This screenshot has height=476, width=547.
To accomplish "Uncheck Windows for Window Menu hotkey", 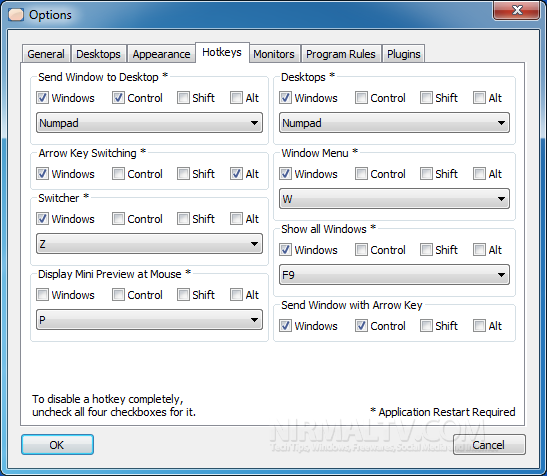I will pyautogui.click(x=285, y=174).
